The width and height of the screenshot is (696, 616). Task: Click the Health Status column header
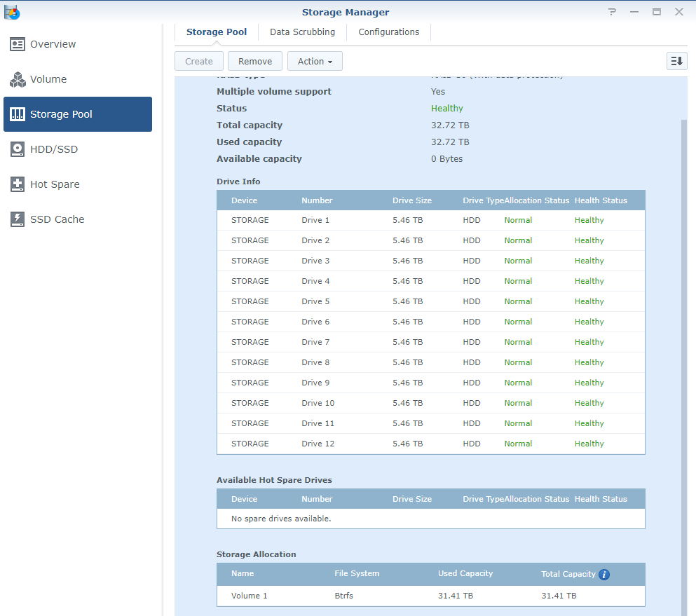[601, 200]
